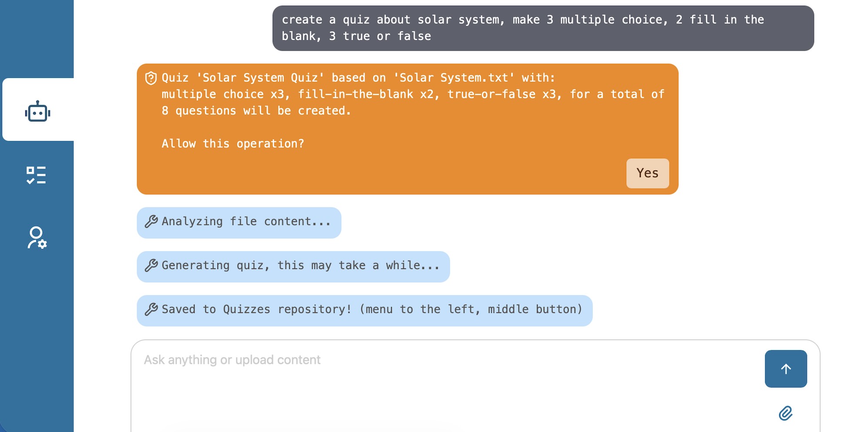
Task: Click the paperclip attach file icon
Action: (x=785, y=413)
